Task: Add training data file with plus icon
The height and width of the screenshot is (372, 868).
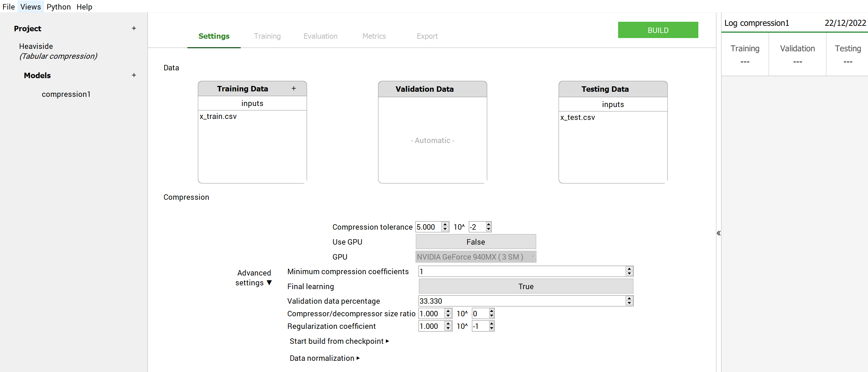Action: coord(294,88)
